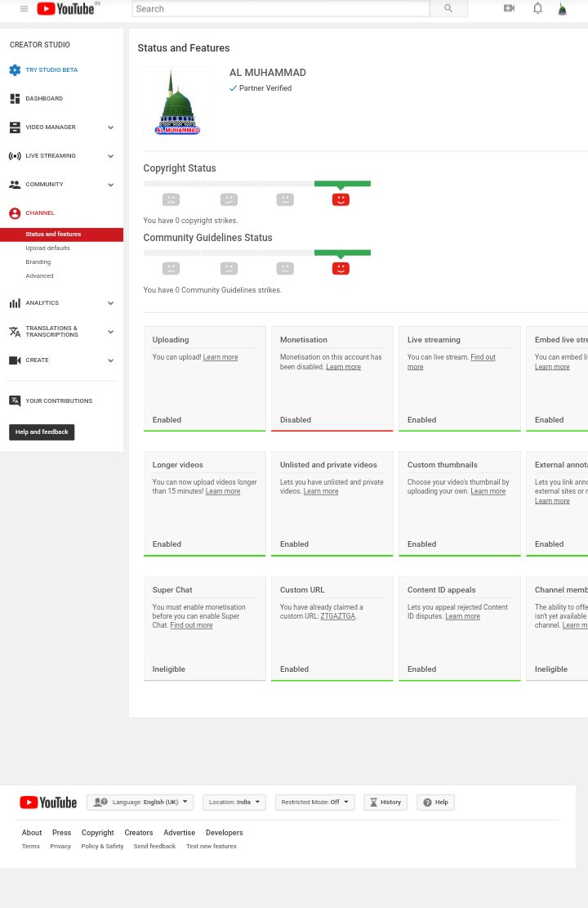Click Learn more in Content ID appeals card
This screenshot has width=588, height=908.
pos(462,616)
